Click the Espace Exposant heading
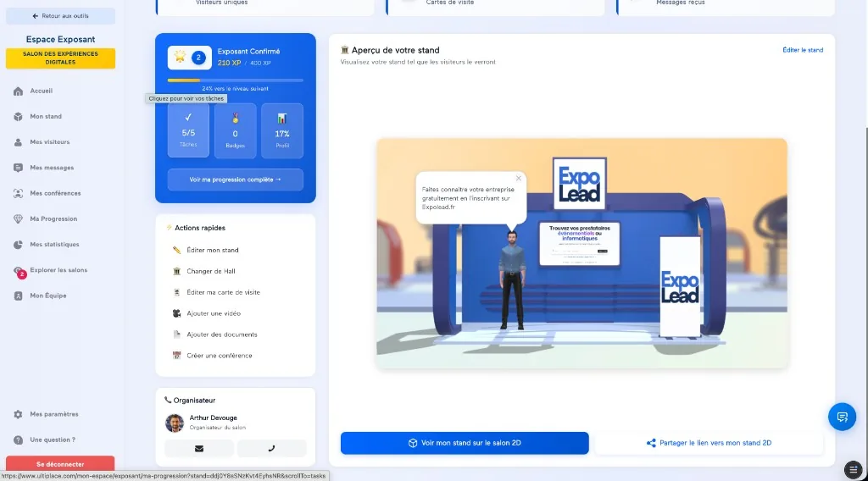Image resolution: width=868 pixels, height=481 pixels. [x=60, y=39]
